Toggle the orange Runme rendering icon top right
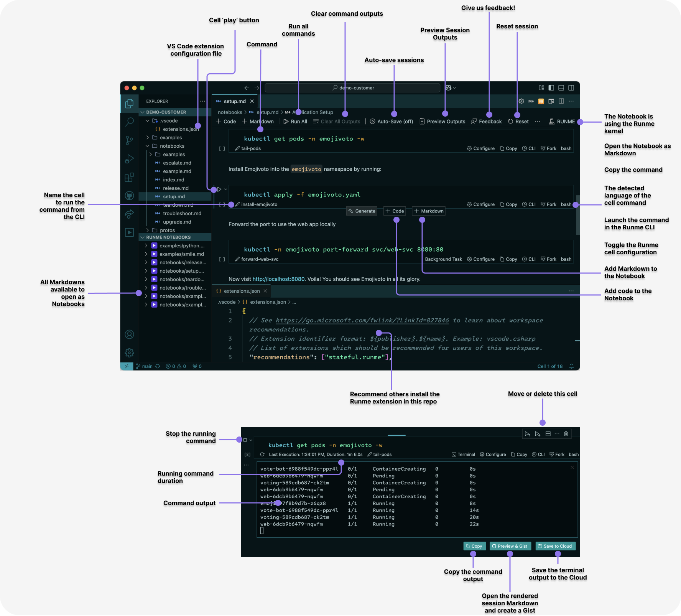This screenshot has width=681, height=616. 541,101
